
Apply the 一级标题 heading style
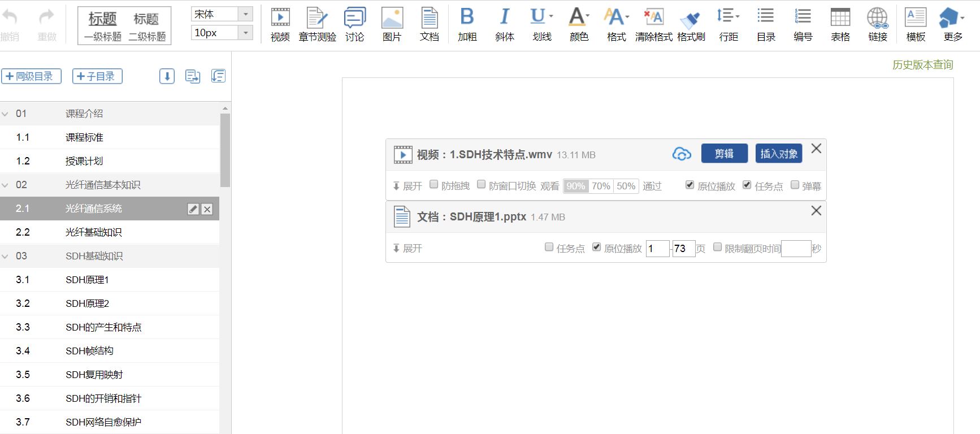(102, 26)
